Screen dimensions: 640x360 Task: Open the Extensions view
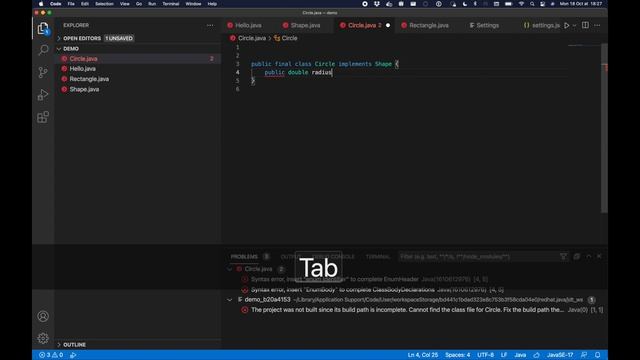coord(43,117)
